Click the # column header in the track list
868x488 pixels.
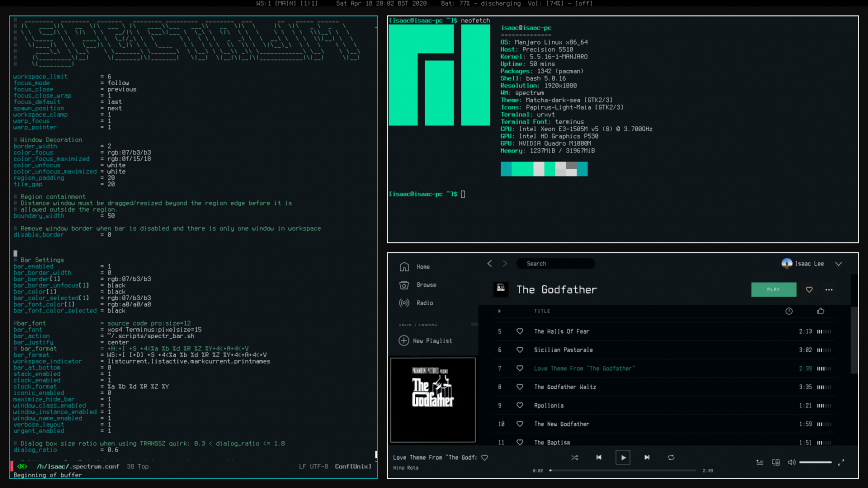499,311
